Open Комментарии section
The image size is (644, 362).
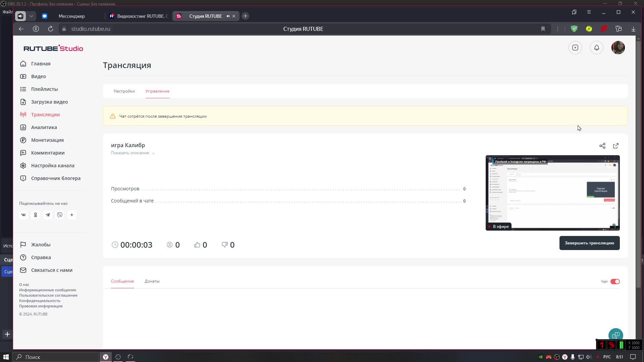click(42, 153)
